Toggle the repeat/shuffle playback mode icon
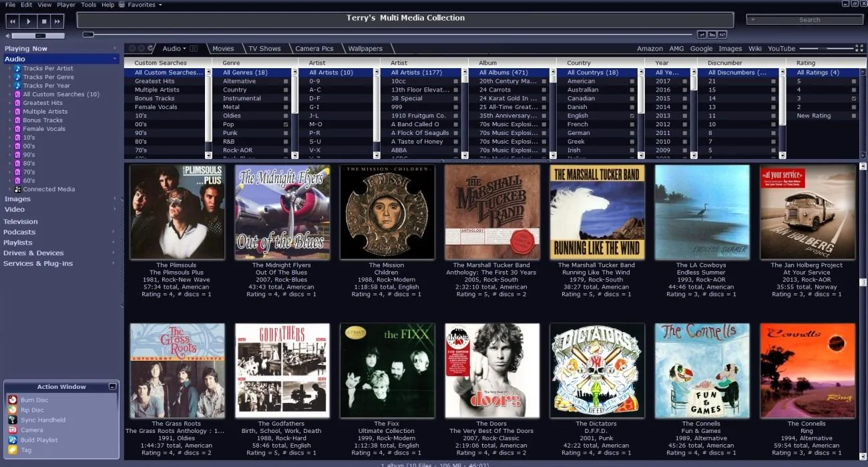 point(702,34)
